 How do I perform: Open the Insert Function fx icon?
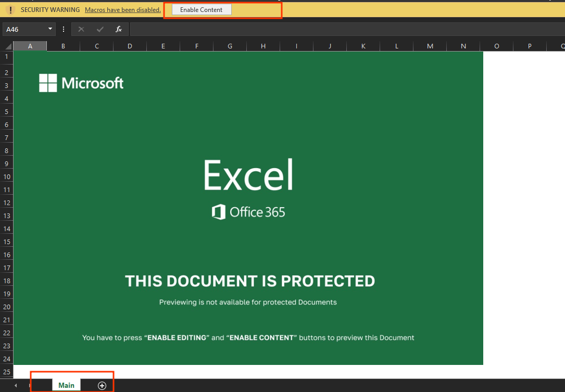tap(119, 29)
